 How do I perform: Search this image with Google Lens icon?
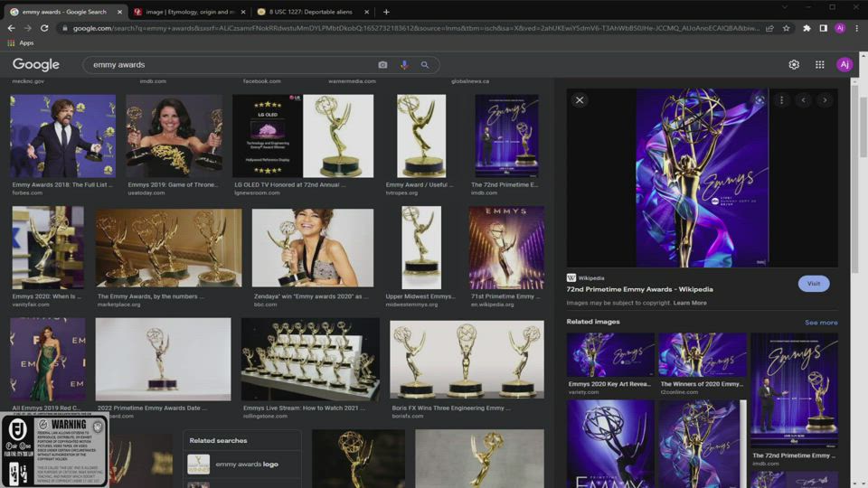(x=759, y=100)
